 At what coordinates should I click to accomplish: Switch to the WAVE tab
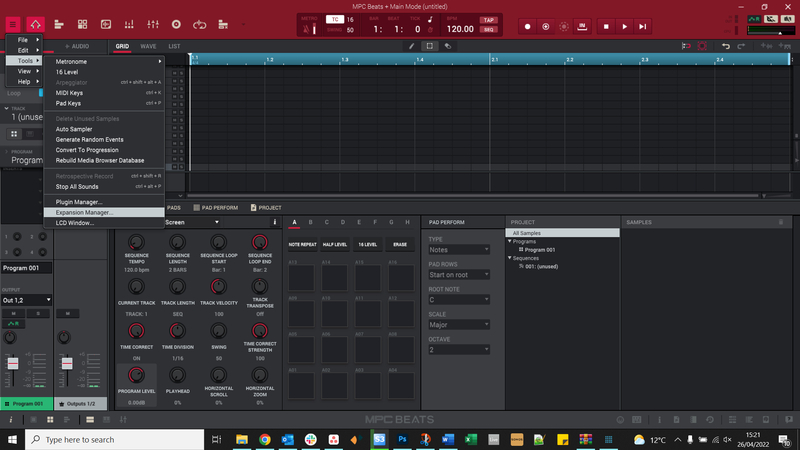(148, 46)
